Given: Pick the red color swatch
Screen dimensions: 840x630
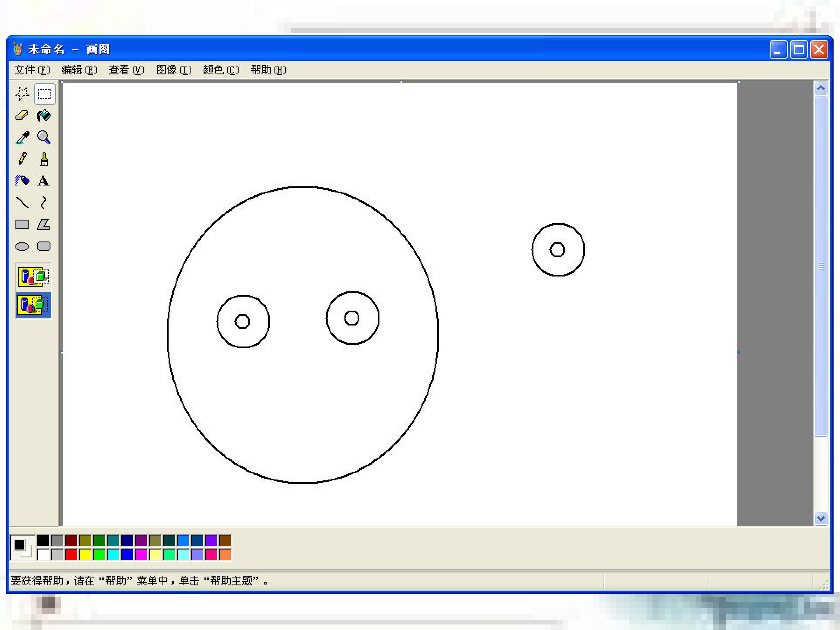Looking at the screenshot, I should pyautogui.click(x=71, y=554).
